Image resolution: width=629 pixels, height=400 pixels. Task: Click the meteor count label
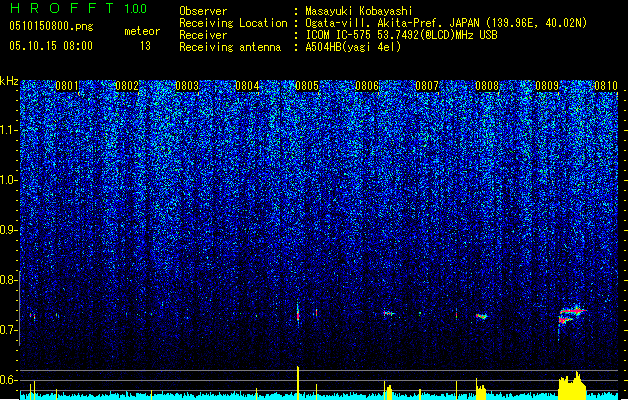coord(142,31)
